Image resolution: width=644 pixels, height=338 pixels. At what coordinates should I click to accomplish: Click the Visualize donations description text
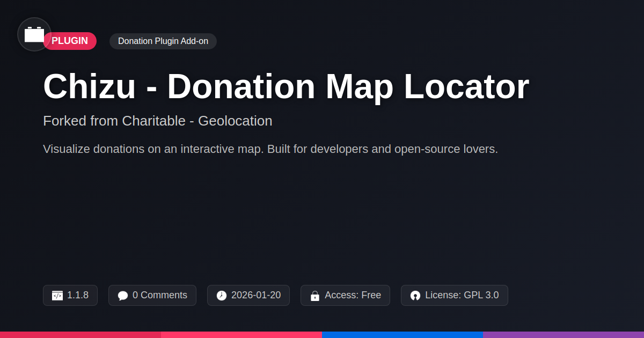(x=270, y=149)
